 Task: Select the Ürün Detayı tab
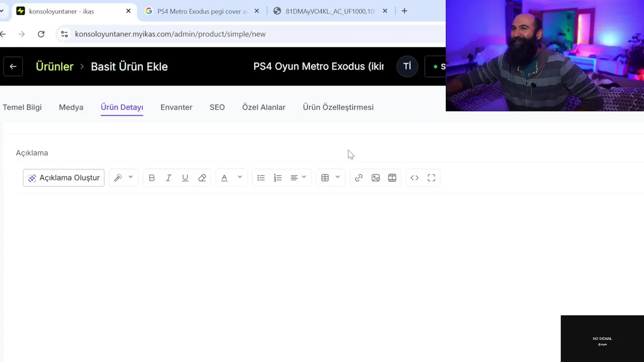[x=122, y=107]
